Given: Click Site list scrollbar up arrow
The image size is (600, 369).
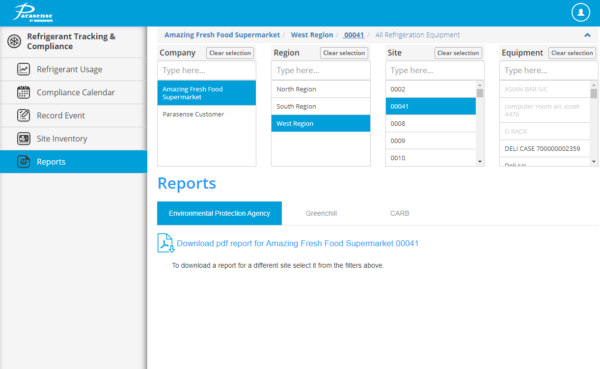Looking at the screenshot, I should [x=480, y=85].
